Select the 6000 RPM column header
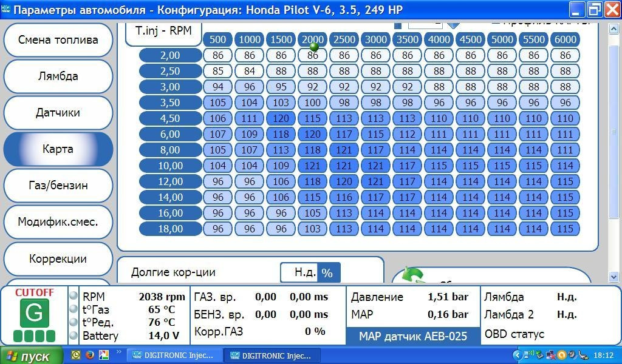This screenshot has height=364, width=622. (x=566, y=39)
